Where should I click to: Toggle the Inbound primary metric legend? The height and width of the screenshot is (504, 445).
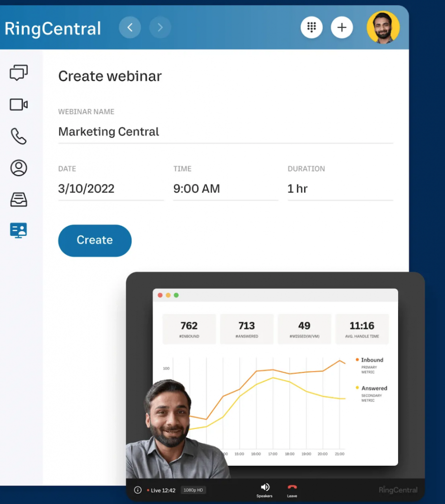pyautogui.click(x=369, y=360)
